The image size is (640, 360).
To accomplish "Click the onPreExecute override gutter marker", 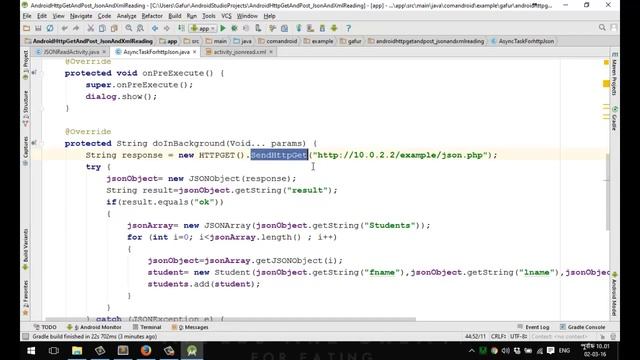I will 34,73.
